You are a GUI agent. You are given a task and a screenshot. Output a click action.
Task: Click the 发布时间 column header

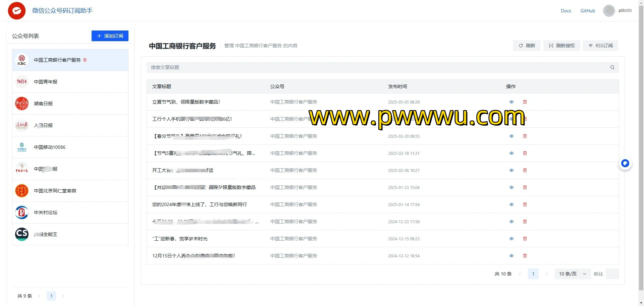397,86
